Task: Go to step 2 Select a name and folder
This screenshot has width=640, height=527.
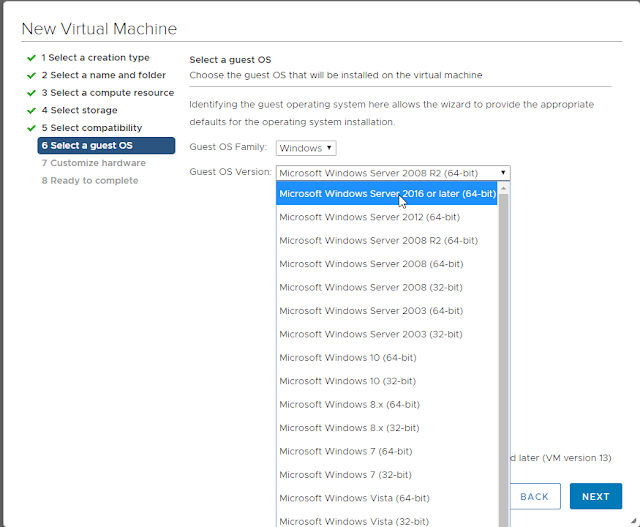Action: pos(104,75)
